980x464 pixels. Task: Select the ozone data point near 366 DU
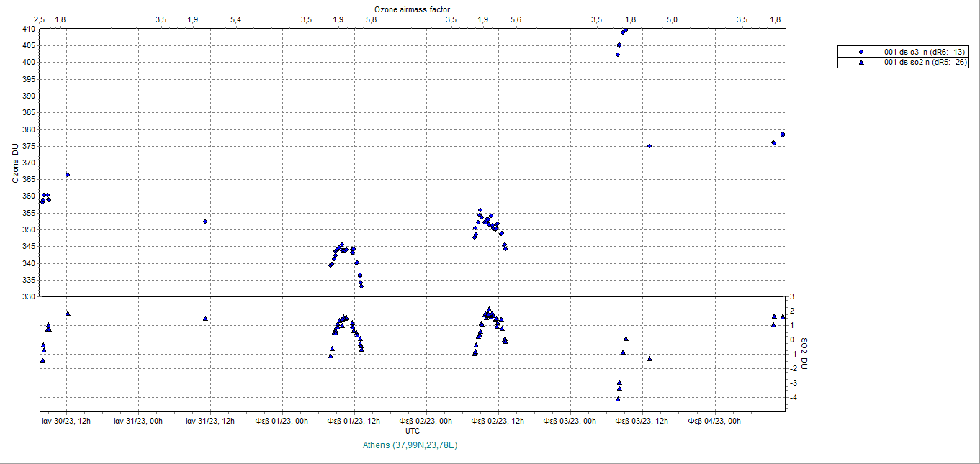click(x=68, y=175)
